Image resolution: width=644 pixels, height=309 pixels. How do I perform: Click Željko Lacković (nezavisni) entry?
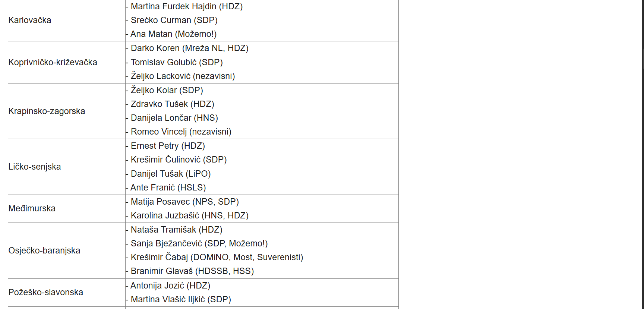(x=183, y=76)
